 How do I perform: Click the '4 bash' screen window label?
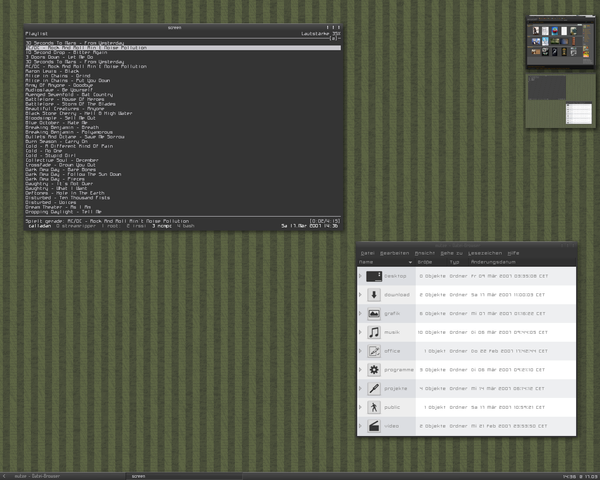pos(186,226)
